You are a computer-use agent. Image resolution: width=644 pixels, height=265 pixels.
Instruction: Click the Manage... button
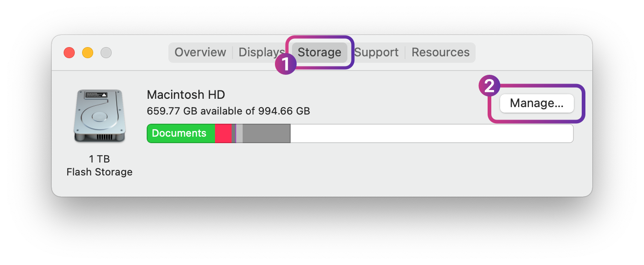coord(537,103)
